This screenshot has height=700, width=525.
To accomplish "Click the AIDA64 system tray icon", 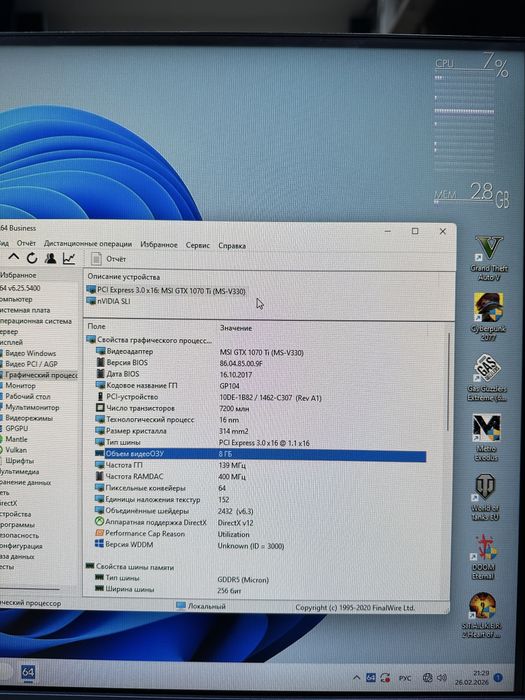I will (x=371, y=678).
